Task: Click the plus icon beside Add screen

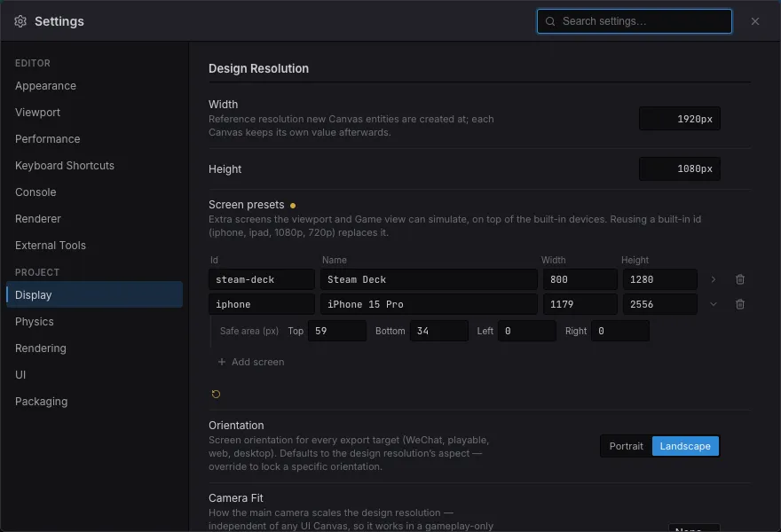Action: (x=222, y=362)
